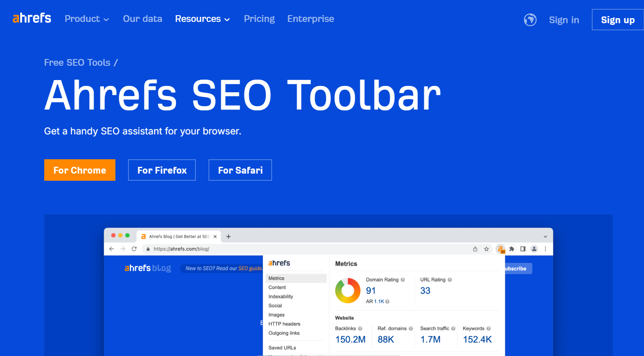Open Saved URLs in toolbar sidebar
Screen dimensions: 644x356
(282, 348)
